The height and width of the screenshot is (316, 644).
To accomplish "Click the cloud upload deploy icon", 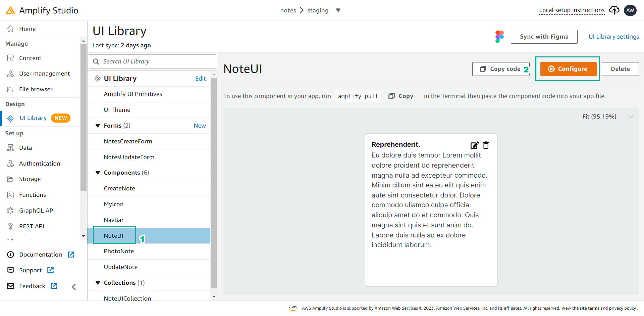I will [614, 10].
